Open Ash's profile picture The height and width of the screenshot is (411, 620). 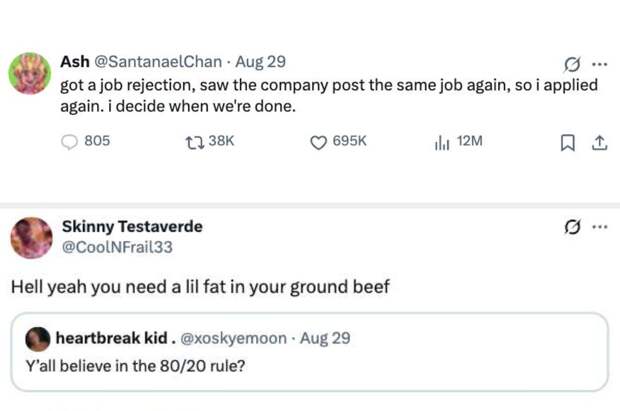pyautogui.click(x=30, y=73)
